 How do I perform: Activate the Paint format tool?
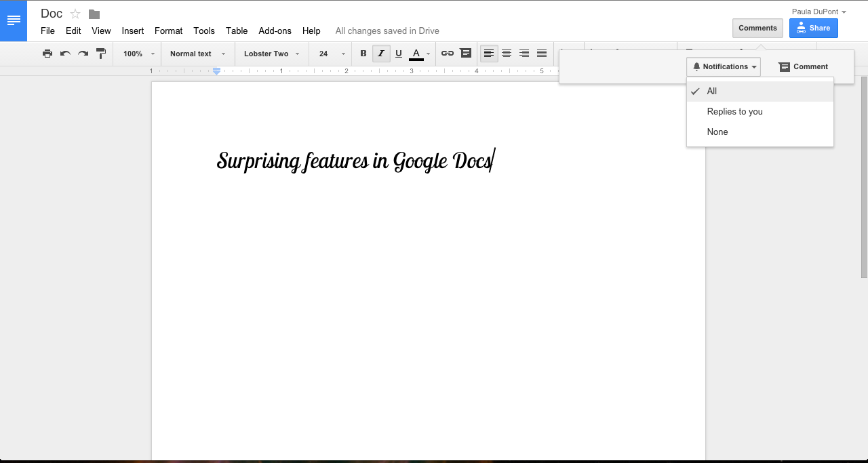click(x=100, y=54)
